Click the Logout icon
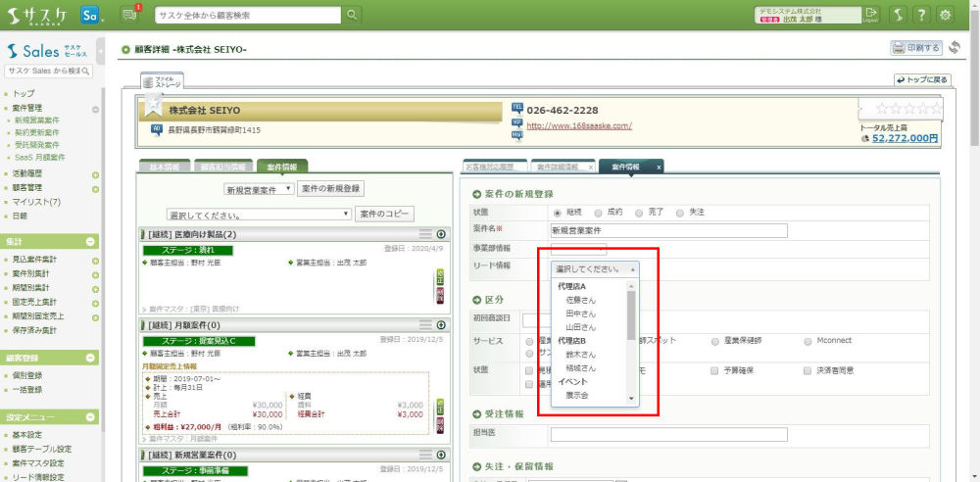Viewport: 980px width, 482px height. pos(871,15)
